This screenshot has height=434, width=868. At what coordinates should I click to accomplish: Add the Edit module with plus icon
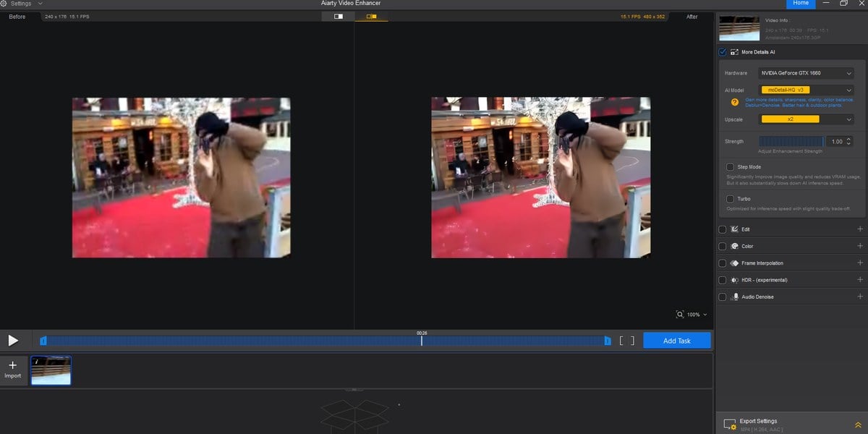860,229
